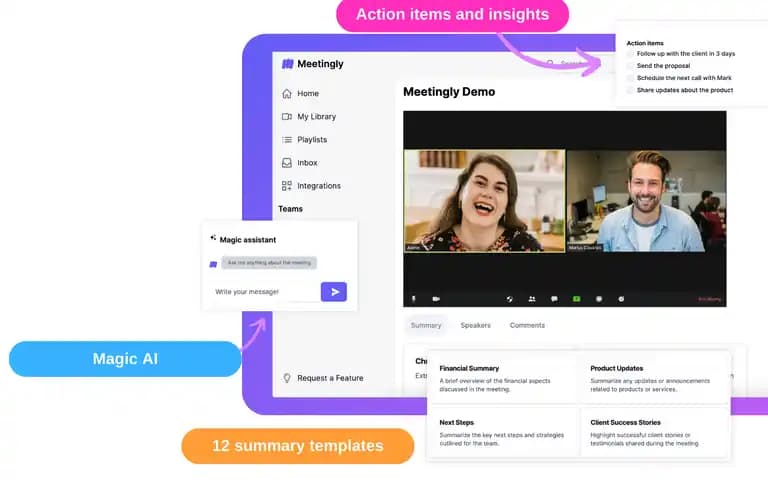Click the "Ask me anything about the meeting" bubble
The image size is (768, 480).
coord(269,263)
